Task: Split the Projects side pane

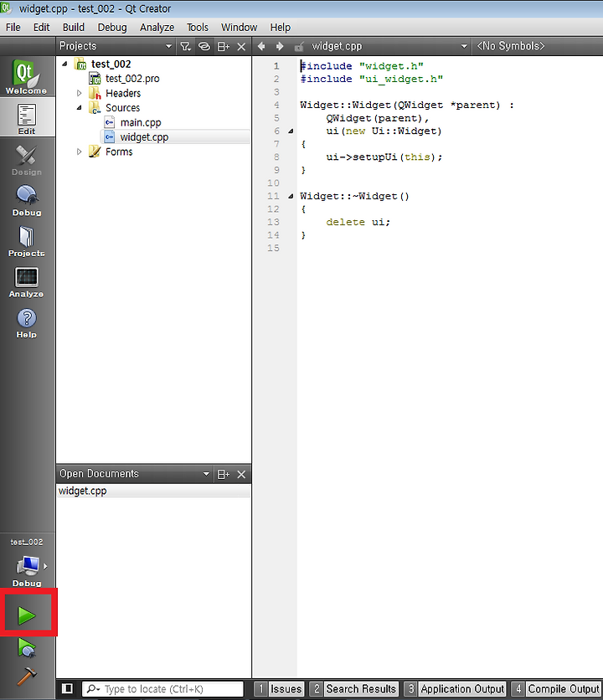Action: coord(223,46)
